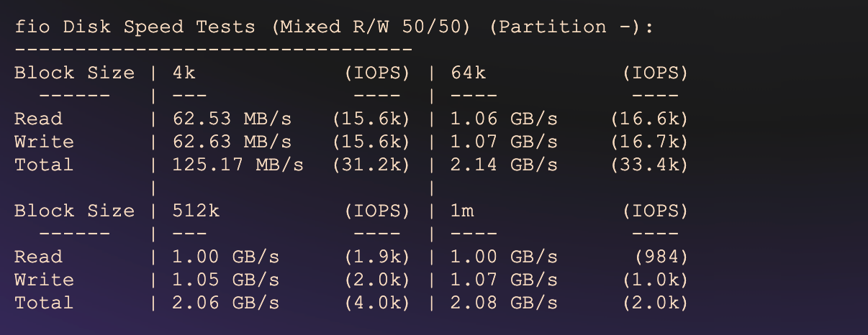Click the 2.08 GB/s total speed value
This screenshot has width=868, height=335.
[x=504, y=303]
